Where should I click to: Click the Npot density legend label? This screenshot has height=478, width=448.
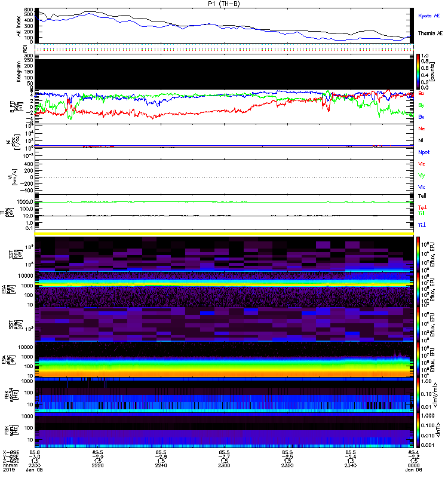424,152
